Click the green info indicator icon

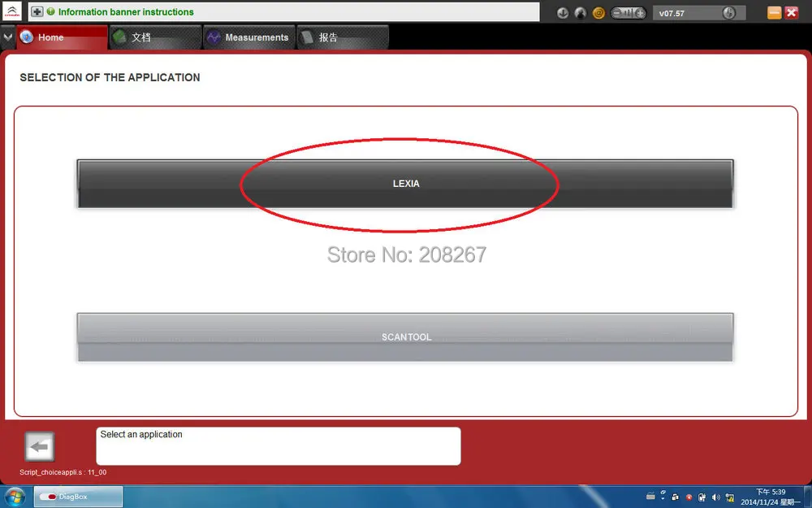(50, 11)
